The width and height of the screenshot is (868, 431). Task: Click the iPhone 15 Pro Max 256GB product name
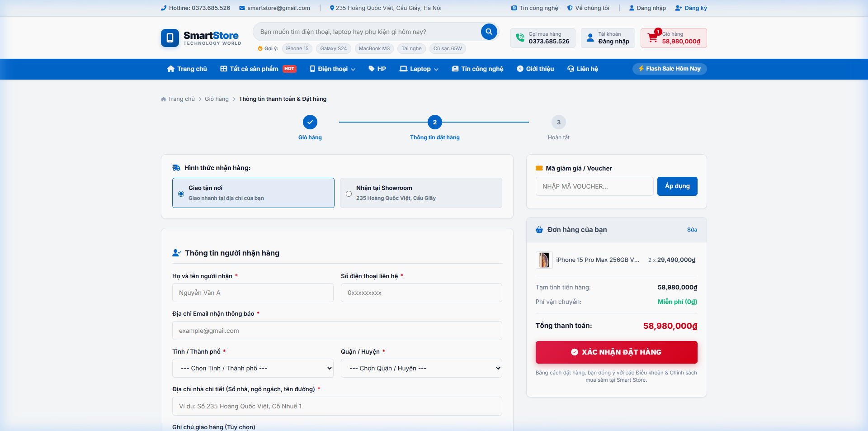tap(598, 260)
